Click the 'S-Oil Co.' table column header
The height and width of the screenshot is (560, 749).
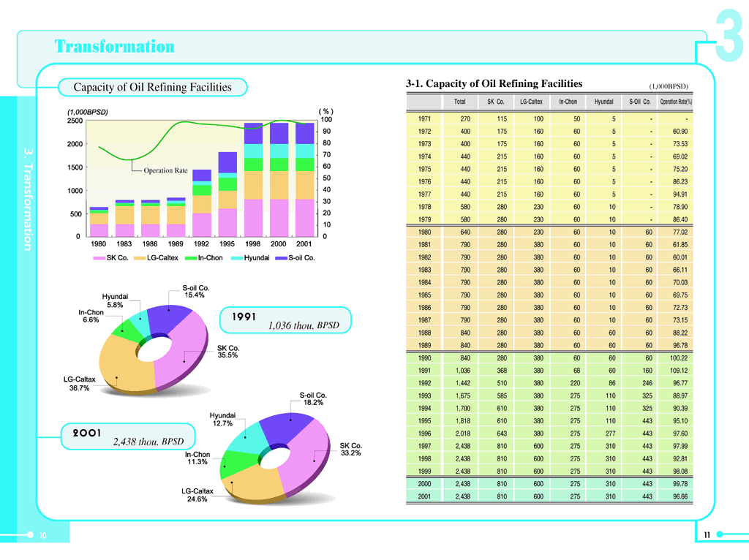[x=640, y=102]
